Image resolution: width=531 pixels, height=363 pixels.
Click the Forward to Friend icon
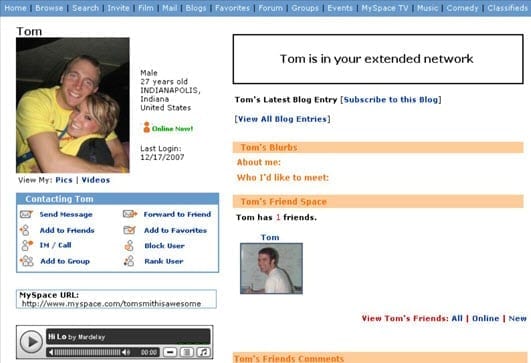(x=130, y=214)
